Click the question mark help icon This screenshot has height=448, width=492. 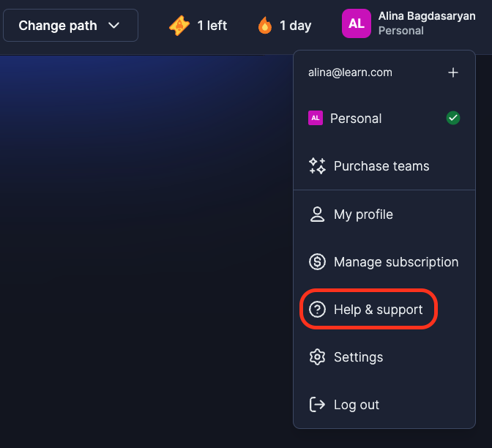pos(317,310)
